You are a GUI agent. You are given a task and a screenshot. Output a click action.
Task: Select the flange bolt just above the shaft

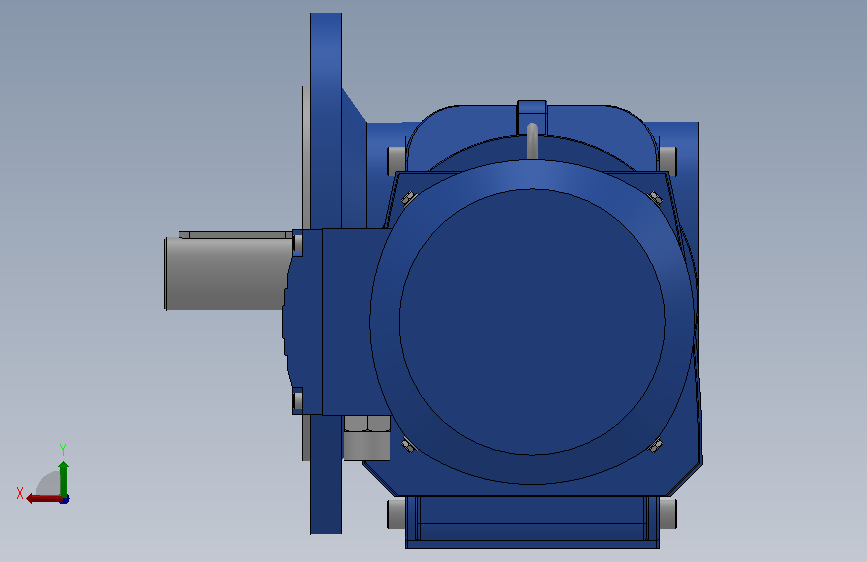point(297,243)
